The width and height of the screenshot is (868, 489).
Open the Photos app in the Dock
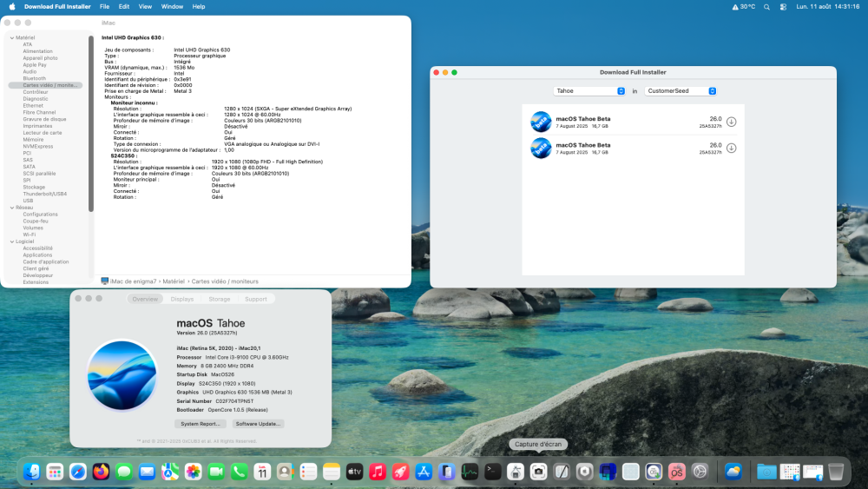(194, 472)
